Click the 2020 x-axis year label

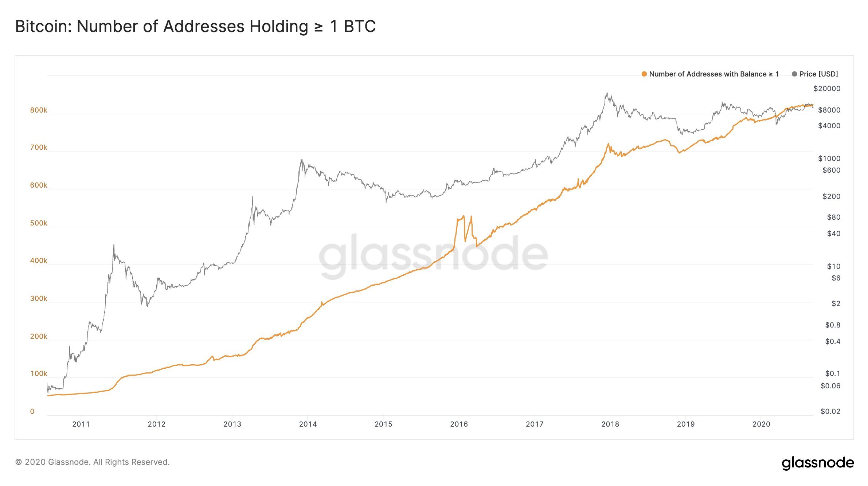761,424
